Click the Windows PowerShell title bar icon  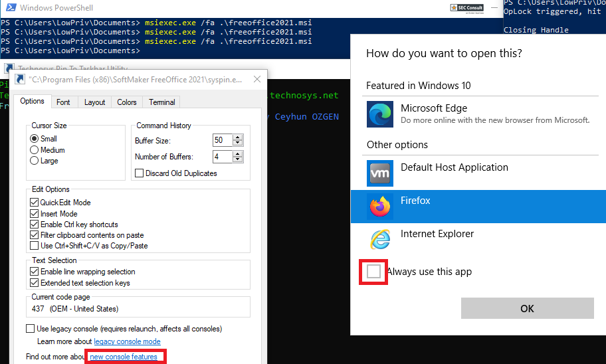pos(9,9)
